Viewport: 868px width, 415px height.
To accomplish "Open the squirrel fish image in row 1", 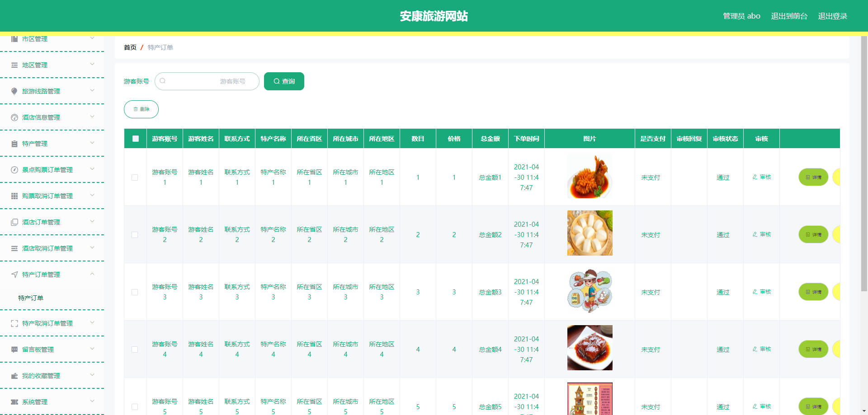I will click(590, 176).
